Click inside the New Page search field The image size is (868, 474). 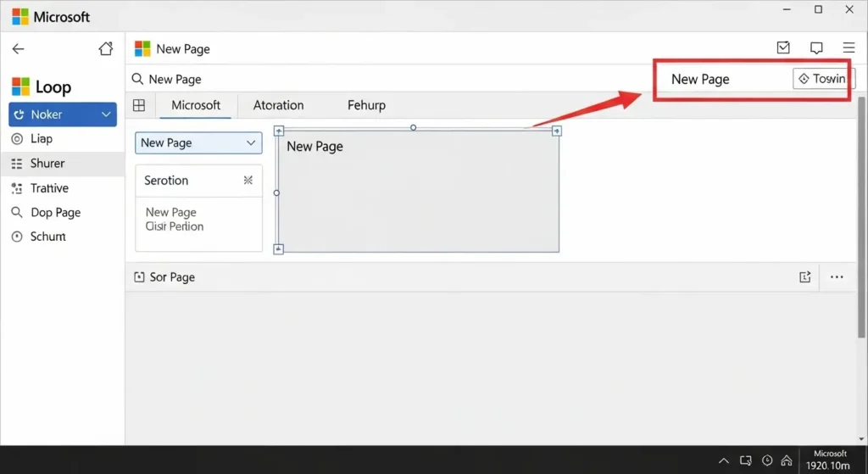point(387,79)
